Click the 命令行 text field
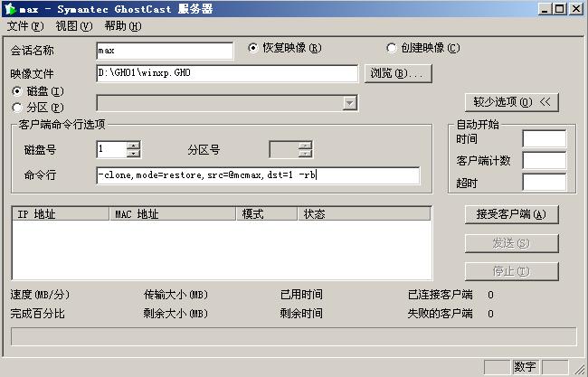The width and height of the screenshot is (588, 377). pyautogui.click(x=258, y=175)
